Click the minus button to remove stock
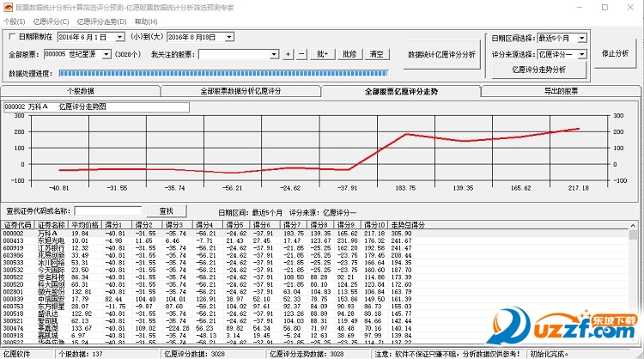644x359 pixels. tap(301, 54)
